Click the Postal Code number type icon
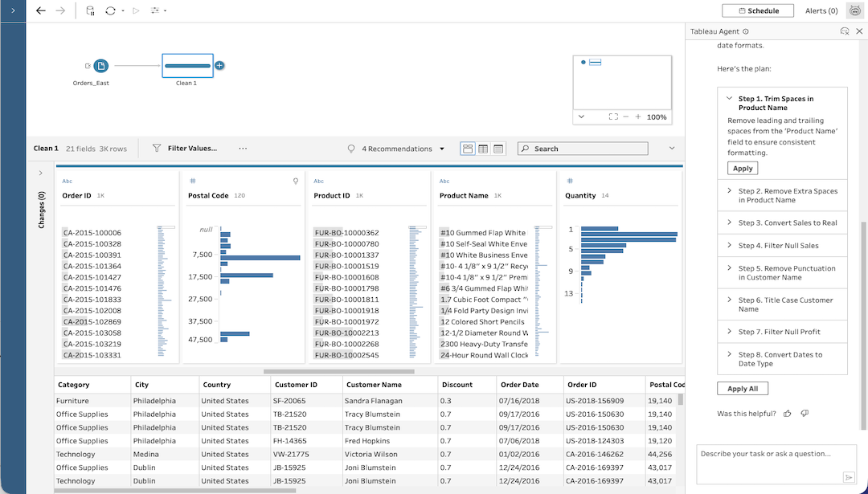868x494 pixels. 193,181
